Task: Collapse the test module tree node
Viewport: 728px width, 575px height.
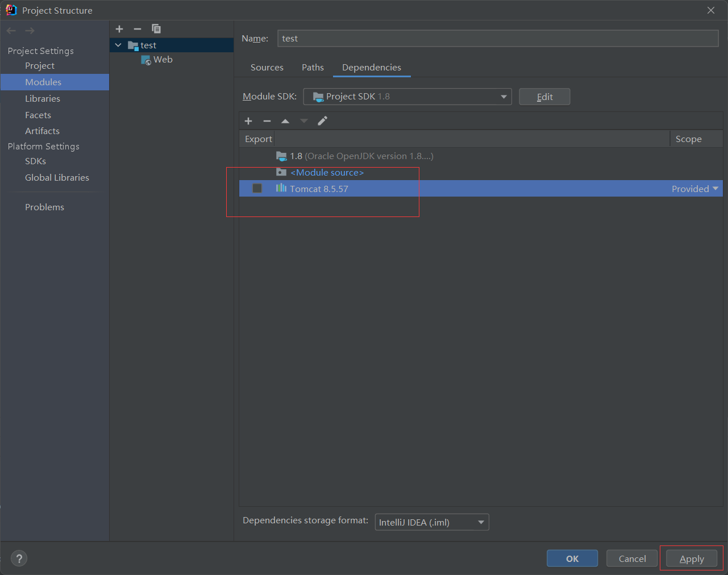Action: coord(118,45)
